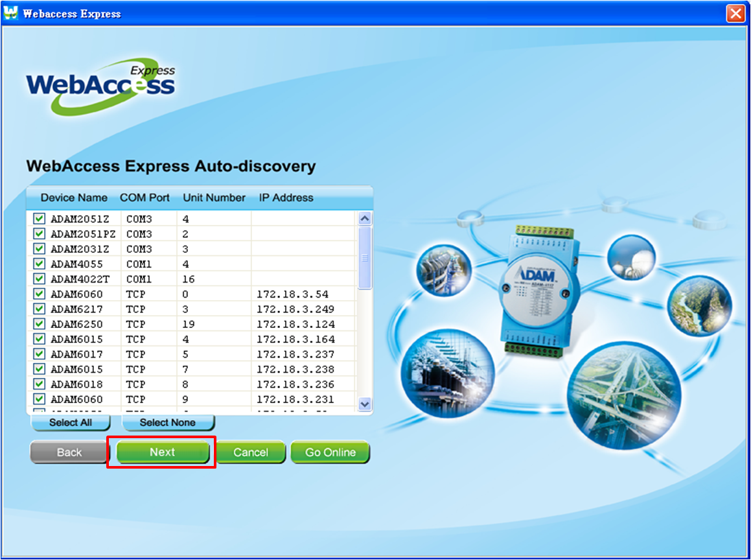The width and height of the screenshot is (751, 560).
Task: Click unit number 16 in the ADAM4022T row
Action: [x=188, y=279]
